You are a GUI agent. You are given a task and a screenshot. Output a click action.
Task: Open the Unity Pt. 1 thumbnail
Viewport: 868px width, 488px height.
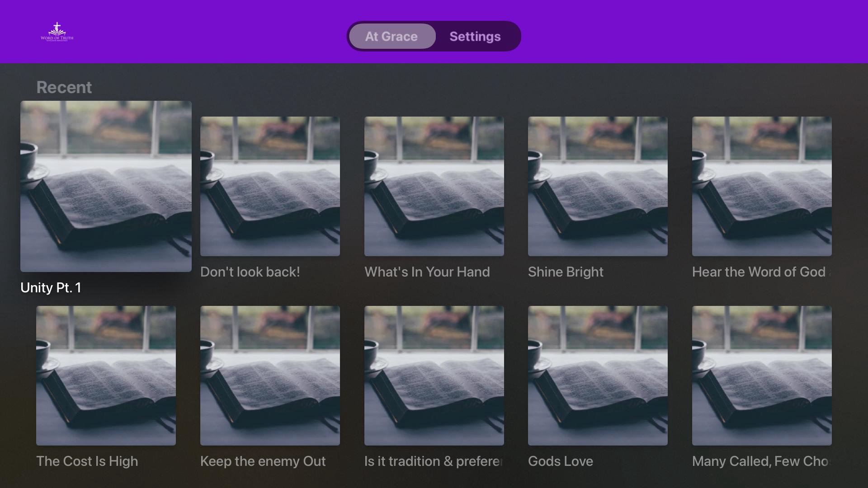(x=106, y=186)
